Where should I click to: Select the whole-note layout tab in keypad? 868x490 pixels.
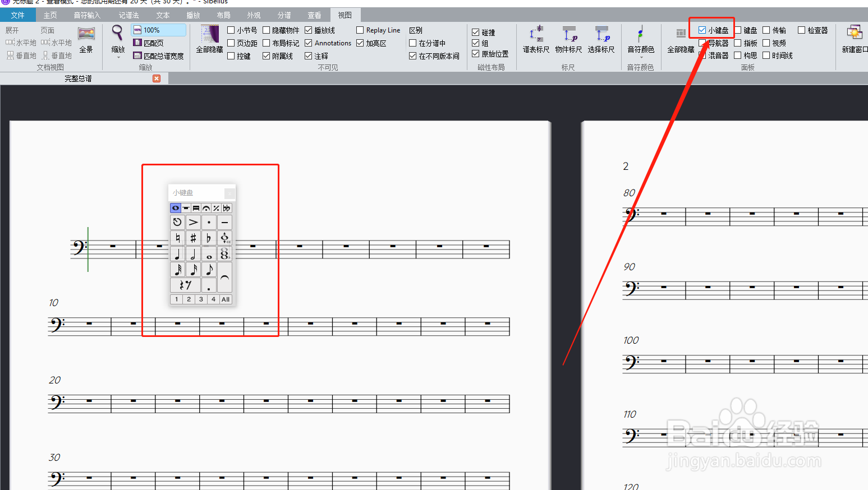click(x=176, y=208)
